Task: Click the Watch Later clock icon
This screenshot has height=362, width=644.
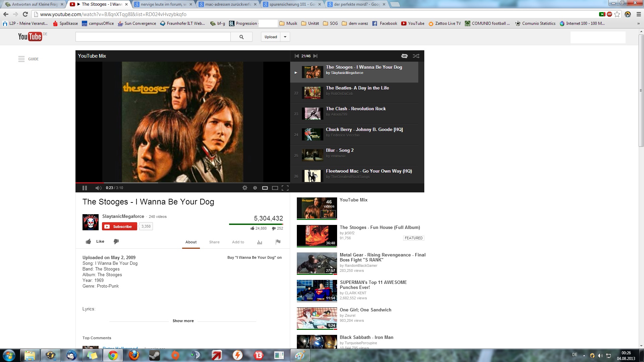Action: [255, 188]
